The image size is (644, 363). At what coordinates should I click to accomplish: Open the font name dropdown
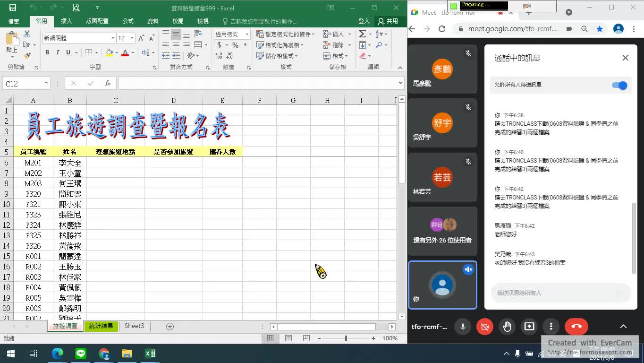pyautogui.click(x=113, y=38)
